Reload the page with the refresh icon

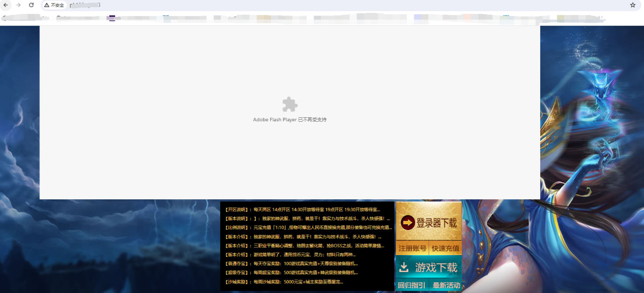coord(31,5)
